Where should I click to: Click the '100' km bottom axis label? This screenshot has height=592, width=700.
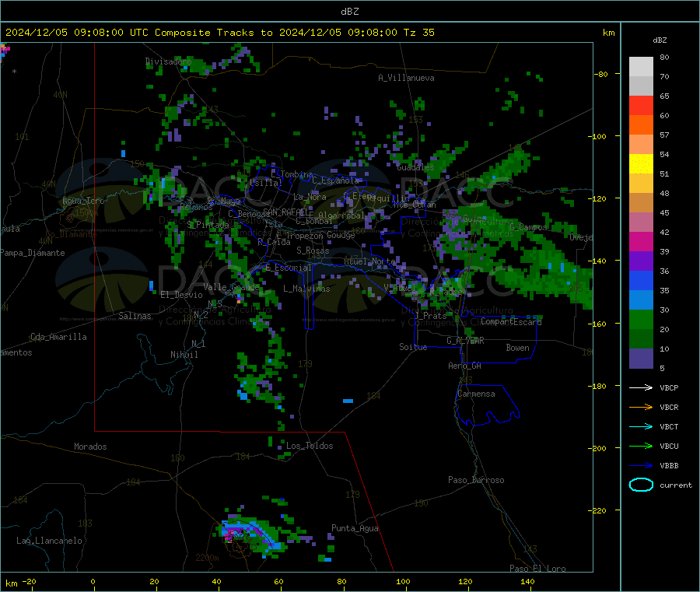[403, 581]
